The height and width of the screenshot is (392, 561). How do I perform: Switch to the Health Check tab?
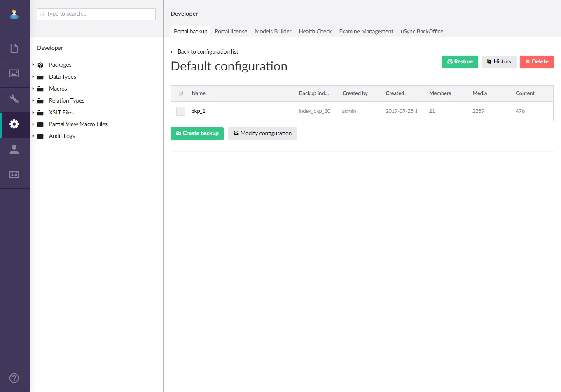tap(315, 31)
